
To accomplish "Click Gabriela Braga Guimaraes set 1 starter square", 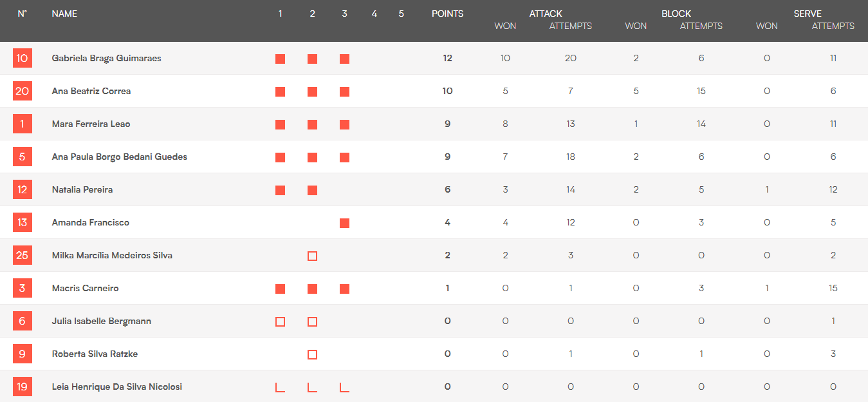I will [280, 59].
